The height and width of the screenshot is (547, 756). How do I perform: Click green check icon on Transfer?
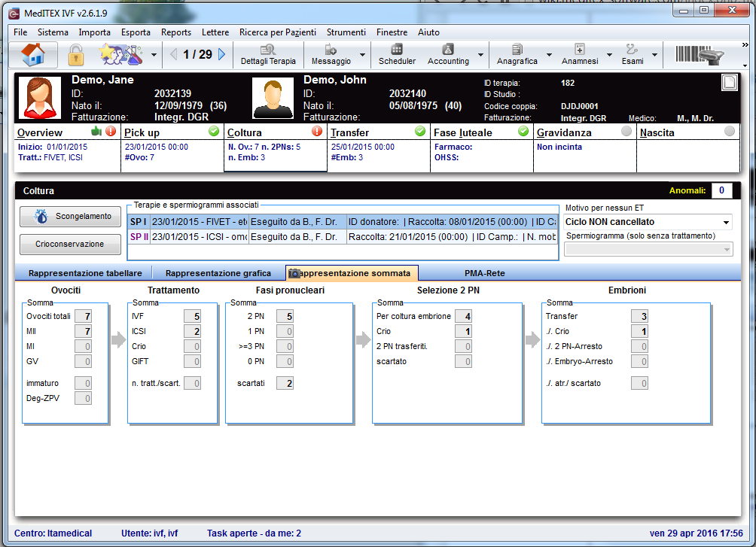click(420, 131)
